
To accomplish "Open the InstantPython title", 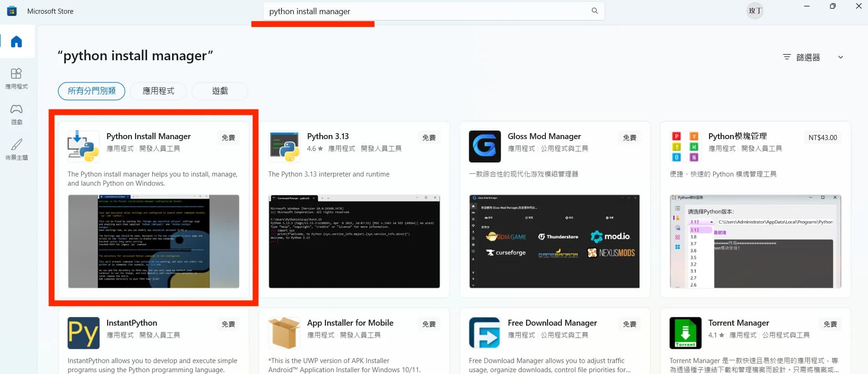I will pyautogui.click(x=132, y=323).
